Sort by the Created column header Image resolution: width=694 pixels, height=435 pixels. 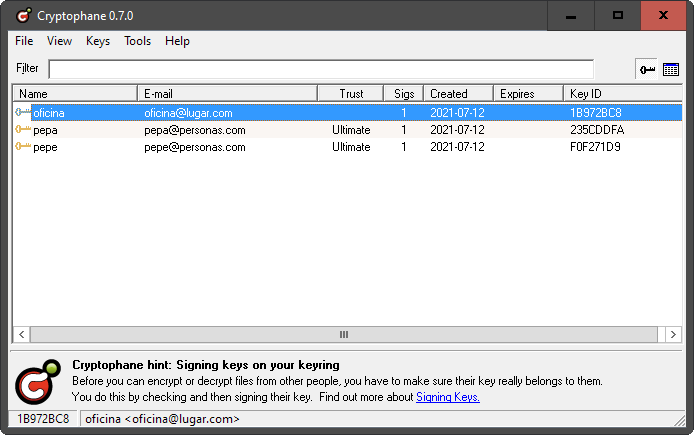tap(459, 94)
